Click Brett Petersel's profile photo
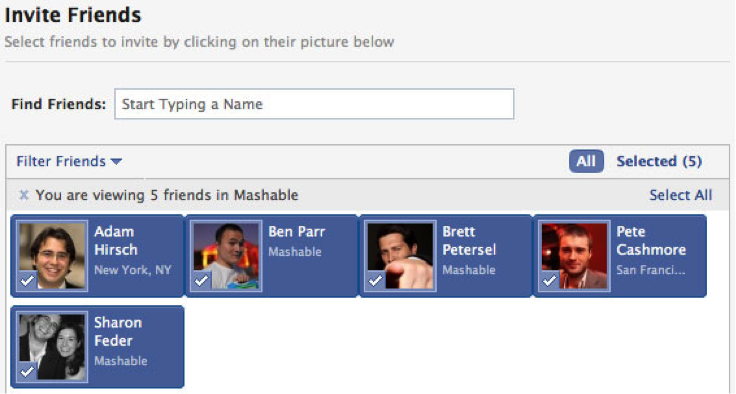Image resolution: width=736 pixels, height=394 pixels. tap(400, 255)
